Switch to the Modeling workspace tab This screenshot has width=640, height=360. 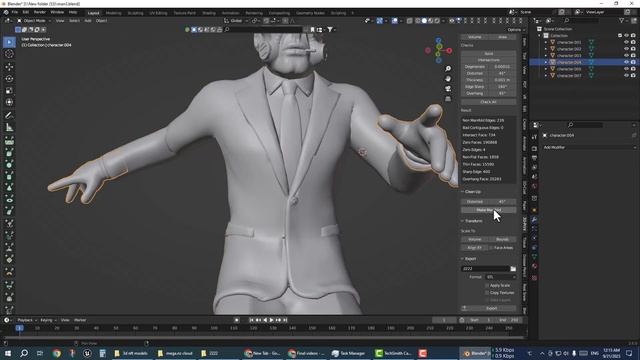coord(113,13)
